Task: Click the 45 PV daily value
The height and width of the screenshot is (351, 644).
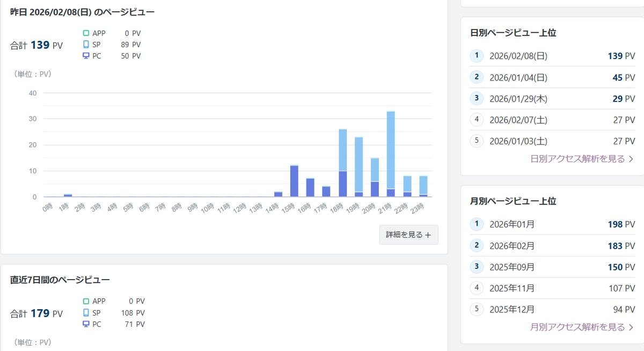Action: (x=624, y=77)
